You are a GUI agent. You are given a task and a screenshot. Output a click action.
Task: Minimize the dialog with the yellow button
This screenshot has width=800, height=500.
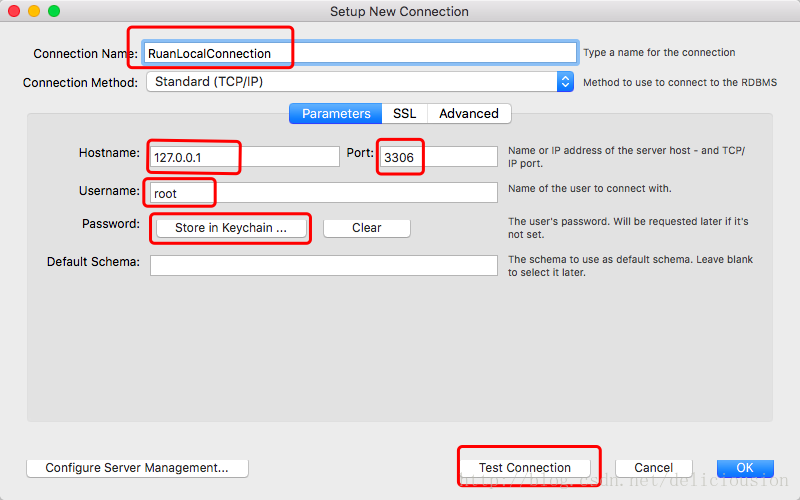34,11
